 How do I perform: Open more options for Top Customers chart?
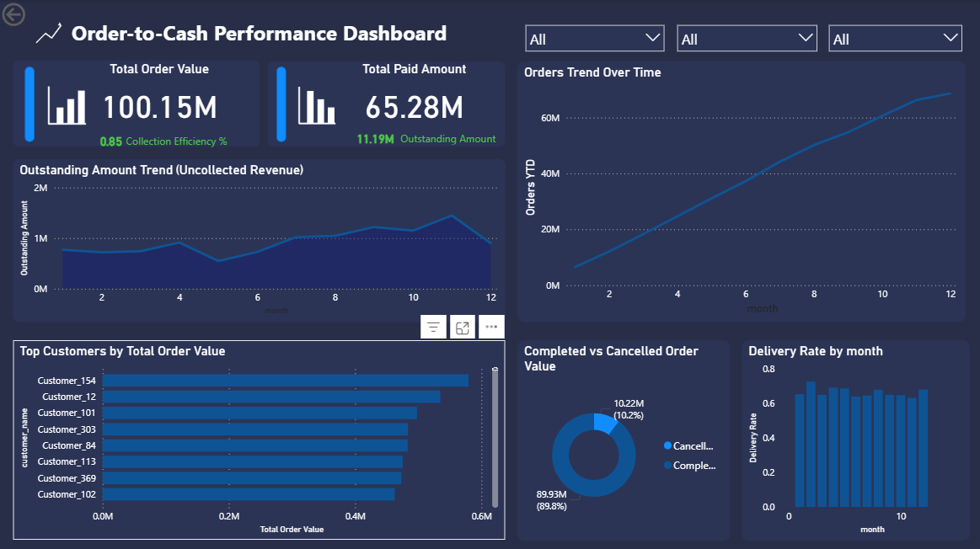pyautogui.click(x=491, y=327)
